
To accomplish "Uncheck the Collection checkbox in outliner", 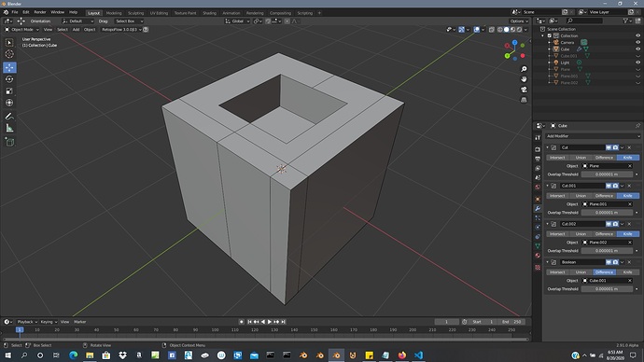I will (x=550, y=35).
